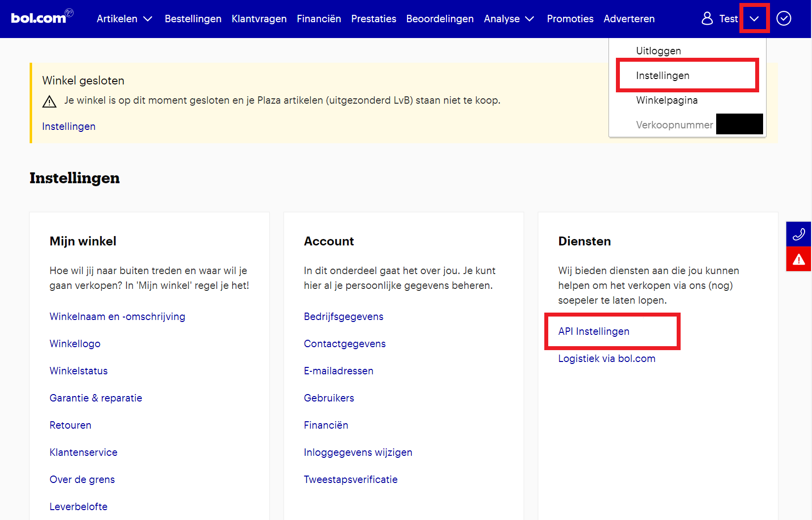
Task: Expand the Analyse menu chevron
Action: 530,19
